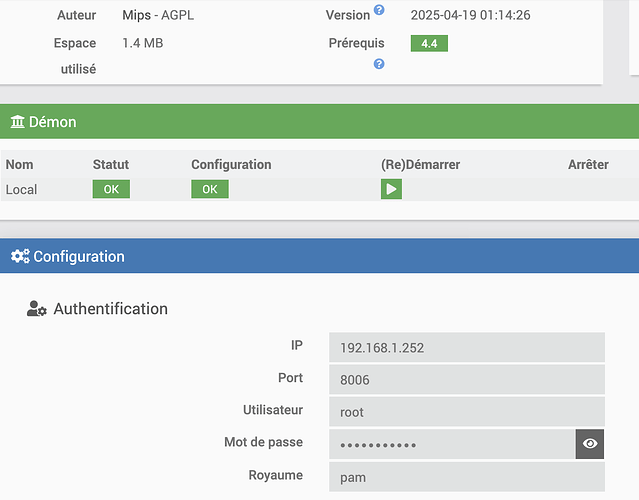Restart the Local daemon with play button
The image size is (639, 500).
tap(391, 189)
